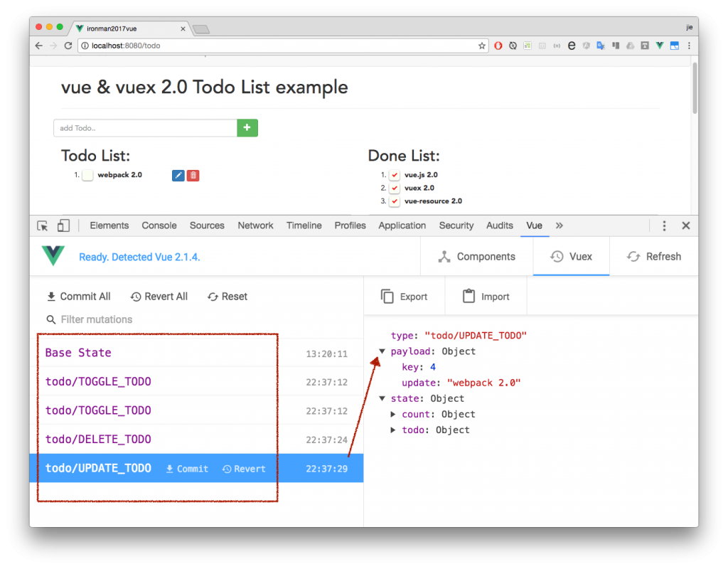The height and width of the screenshot is (569, 728).
Task: Collapse the payload object triangle
Action: click(382, 351)
